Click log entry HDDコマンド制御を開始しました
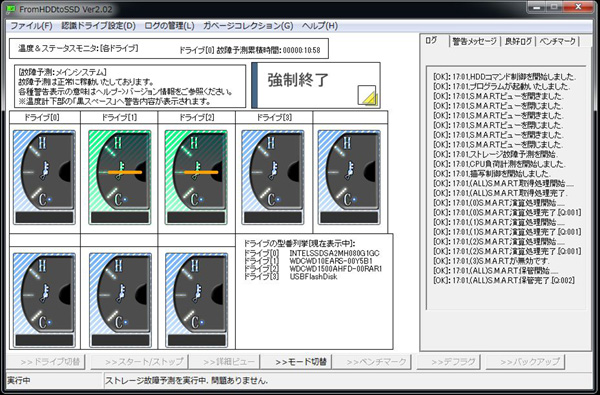Image resolution: width=600 pixels, height=395 pixels. 505,77
